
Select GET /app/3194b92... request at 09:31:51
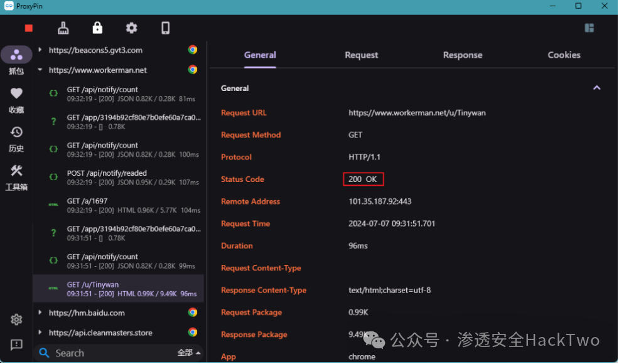(x=119, y=233)
